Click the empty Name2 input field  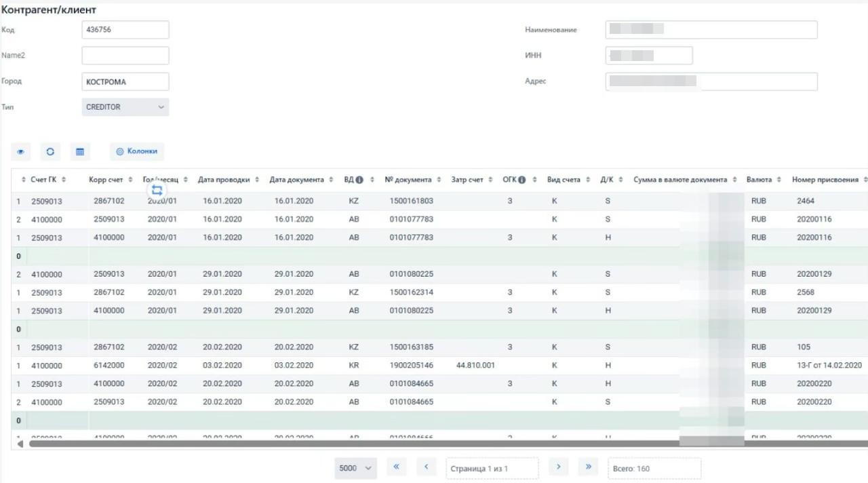click(125, 56)
